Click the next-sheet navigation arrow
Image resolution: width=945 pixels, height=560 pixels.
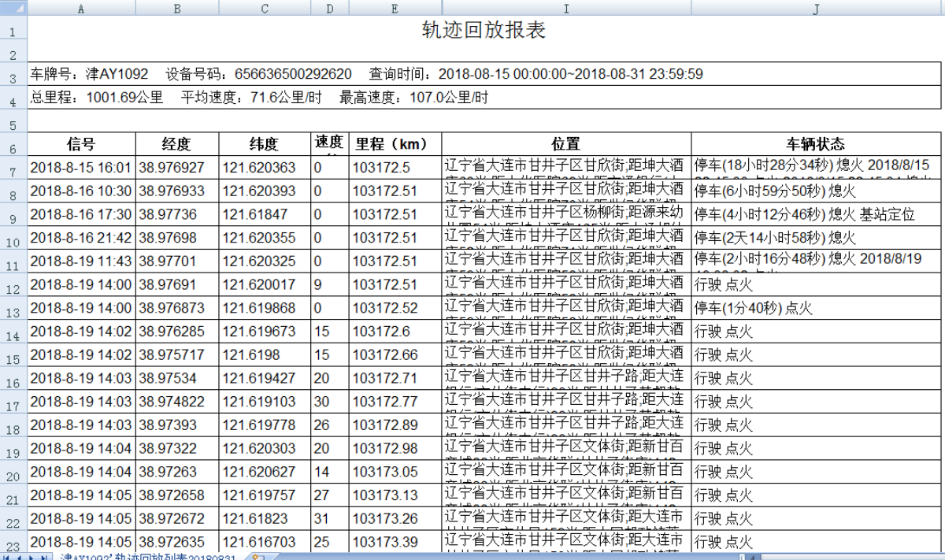click(31, 557)
